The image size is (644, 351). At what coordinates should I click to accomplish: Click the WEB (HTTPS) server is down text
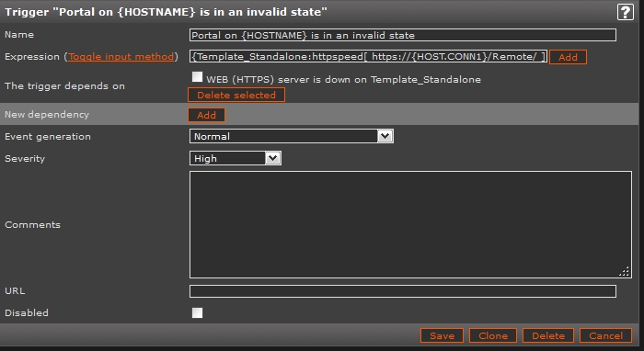click(343, 80)
